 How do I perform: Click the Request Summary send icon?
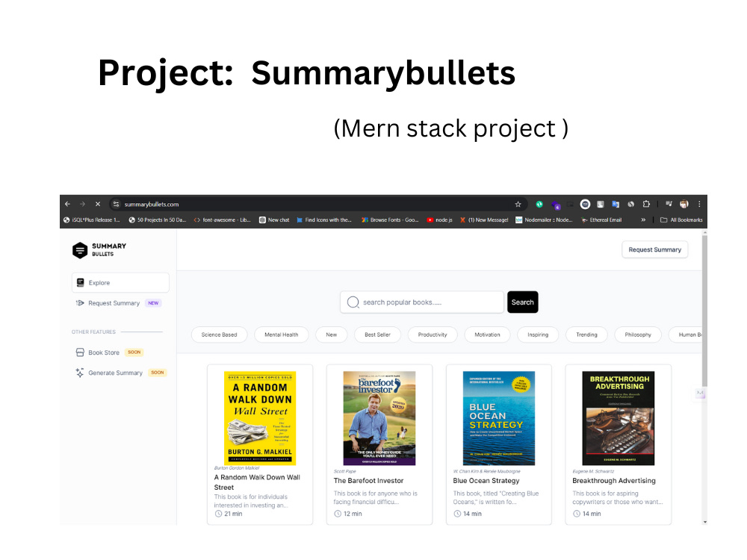[x=80, y=303]
